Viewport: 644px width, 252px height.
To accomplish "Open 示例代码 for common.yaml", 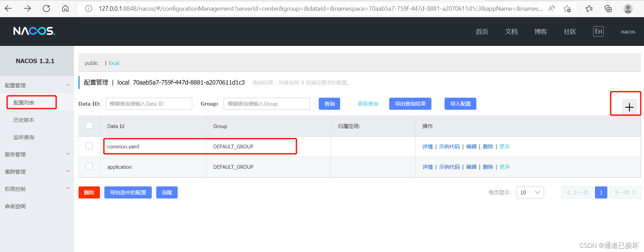I will coord(449,146).
